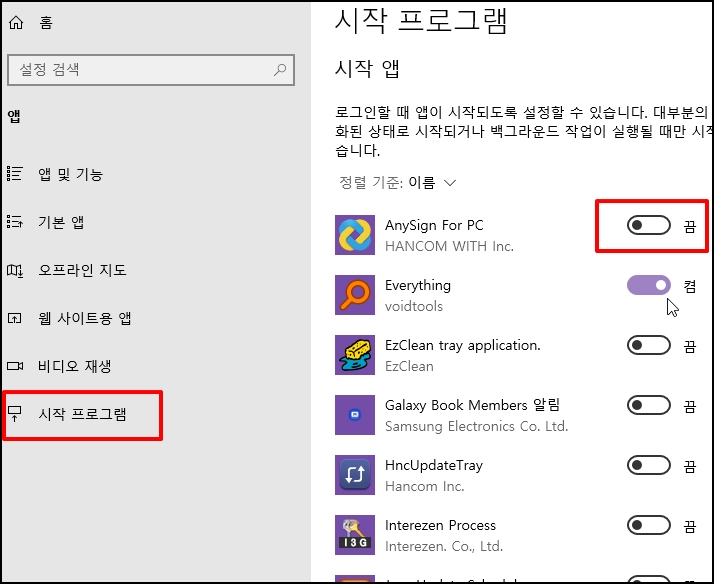Click the AnySign For PC name text
The width and height of the screenshot is (714, 584).
434,225
